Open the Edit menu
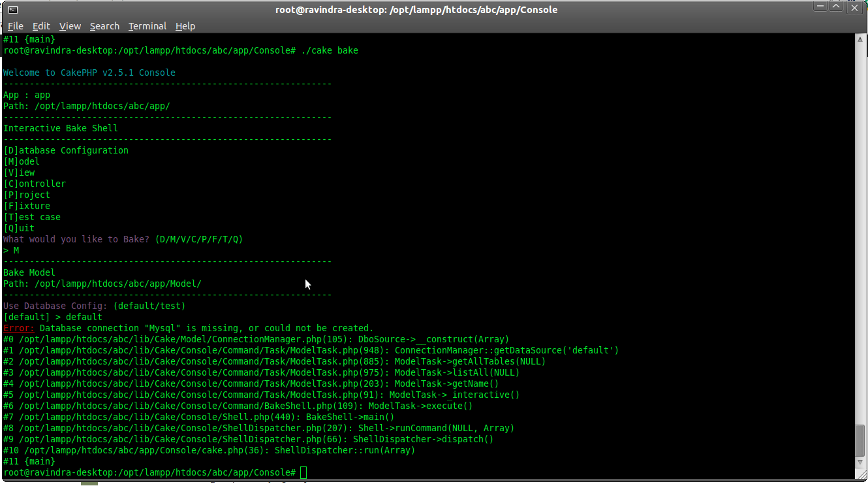 pyautogui.click(x=41, y=26)
